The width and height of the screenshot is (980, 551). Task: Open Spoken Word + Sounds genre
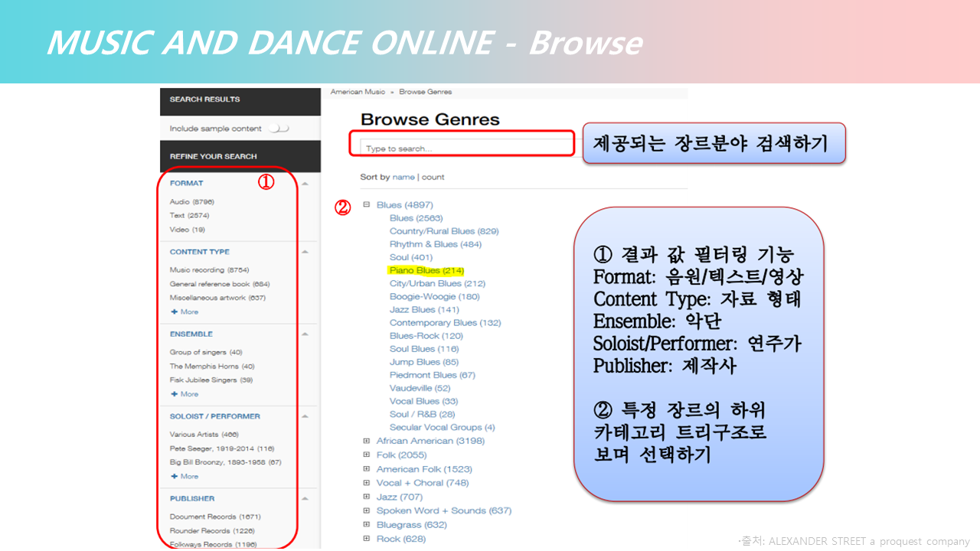(444, 510)
